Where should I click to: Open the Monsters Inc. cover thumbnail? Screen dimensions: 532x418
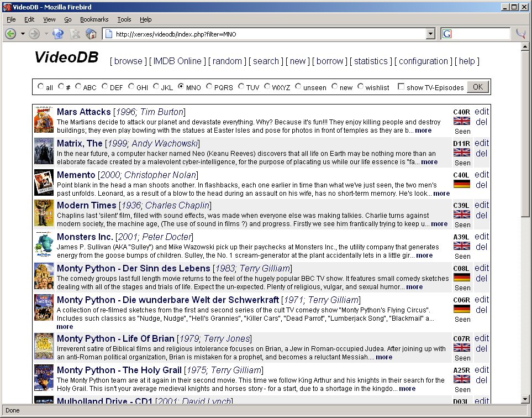[x=44, y=244]
